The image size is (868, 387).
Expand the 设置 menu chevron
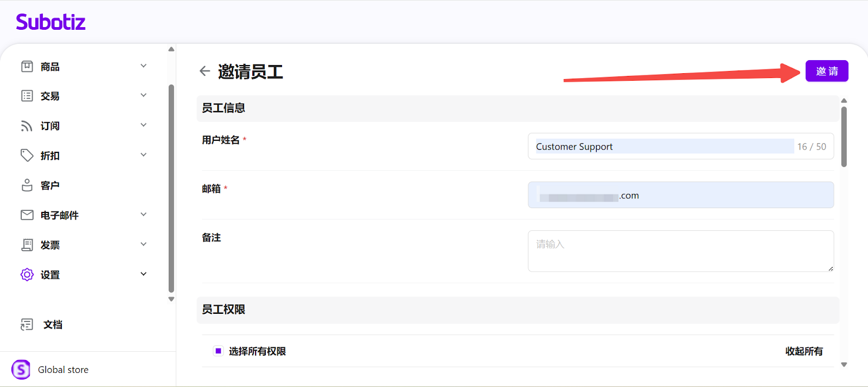pyautogui.click(x=144, y=274)
